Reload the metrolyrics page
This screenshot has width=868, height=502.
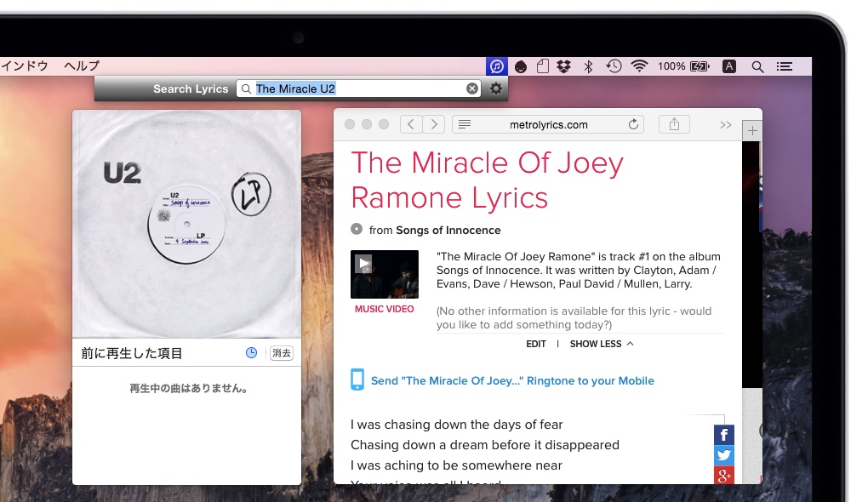pos(633,124)
